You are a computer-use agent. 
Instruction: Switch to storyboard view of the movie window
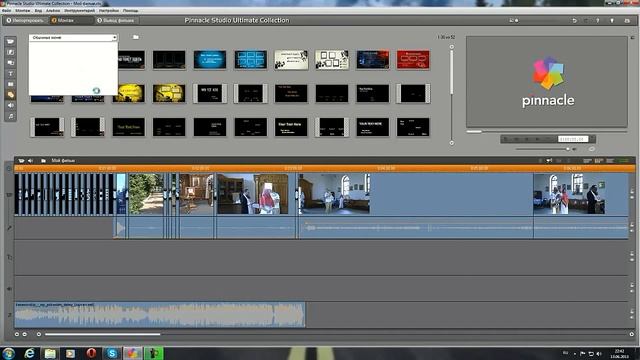click(587, 161)
